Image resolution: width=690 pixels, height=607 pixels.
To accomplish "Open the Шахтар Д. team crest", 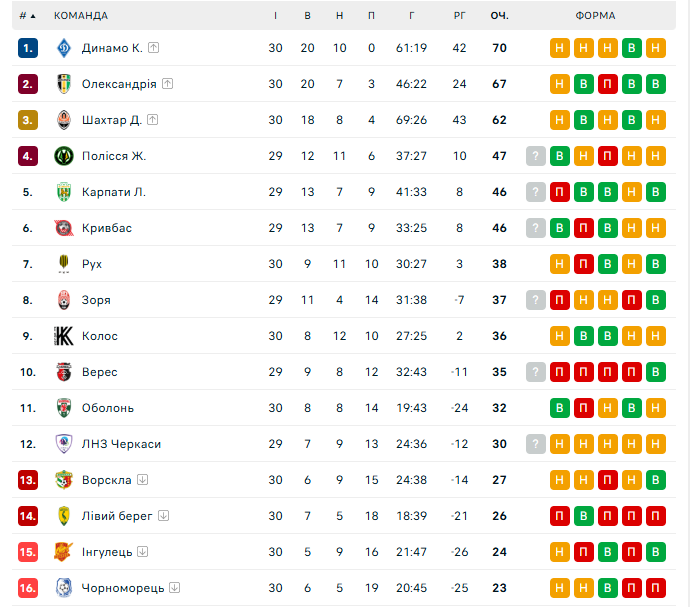I will coord(64,120).
